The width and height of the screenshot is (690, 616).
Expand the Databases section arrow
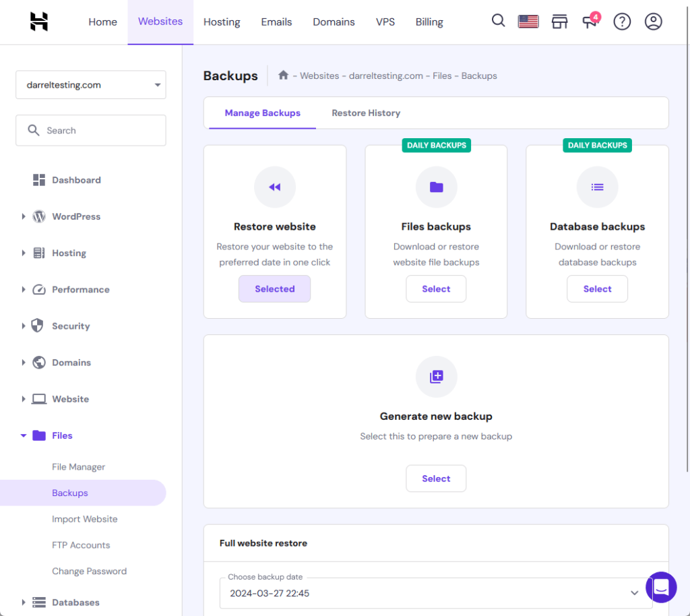tap(24, 603)
